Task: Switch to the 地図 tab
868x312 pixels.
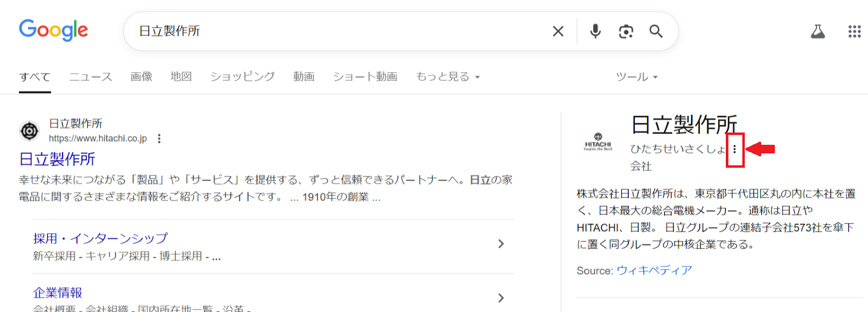Action: [181, 77]
